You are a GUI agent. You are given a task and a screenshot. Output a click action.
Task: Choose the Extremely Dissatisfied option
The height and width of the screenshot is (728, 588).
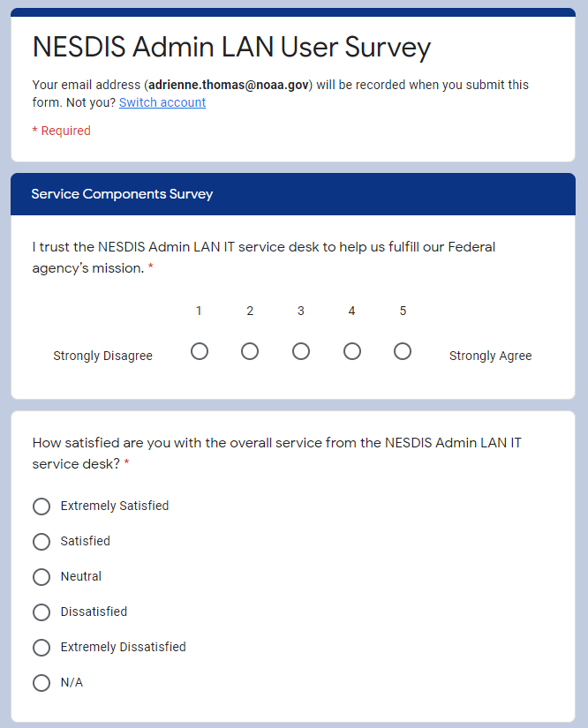point(41,648)
